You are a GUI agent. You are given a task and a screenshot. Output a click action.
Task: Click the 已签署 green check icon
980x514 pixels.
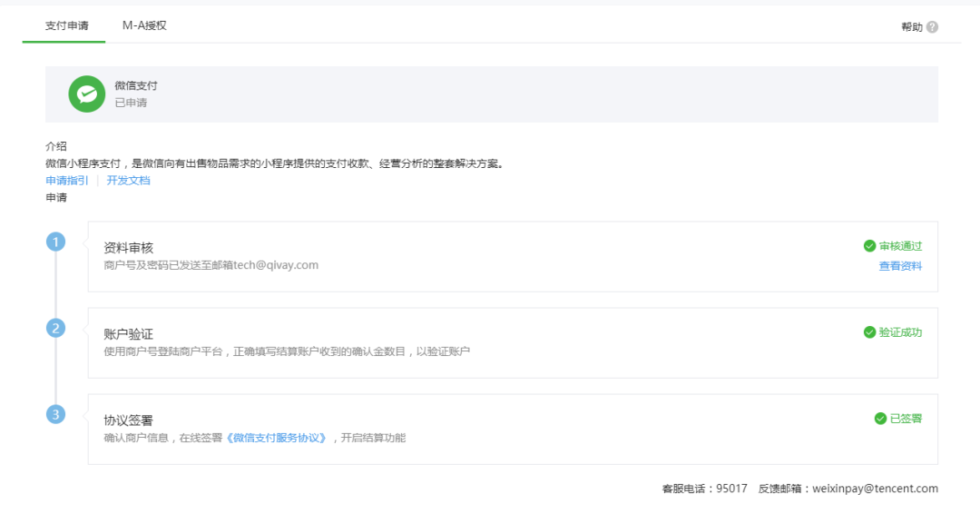[x=880, y=419]
